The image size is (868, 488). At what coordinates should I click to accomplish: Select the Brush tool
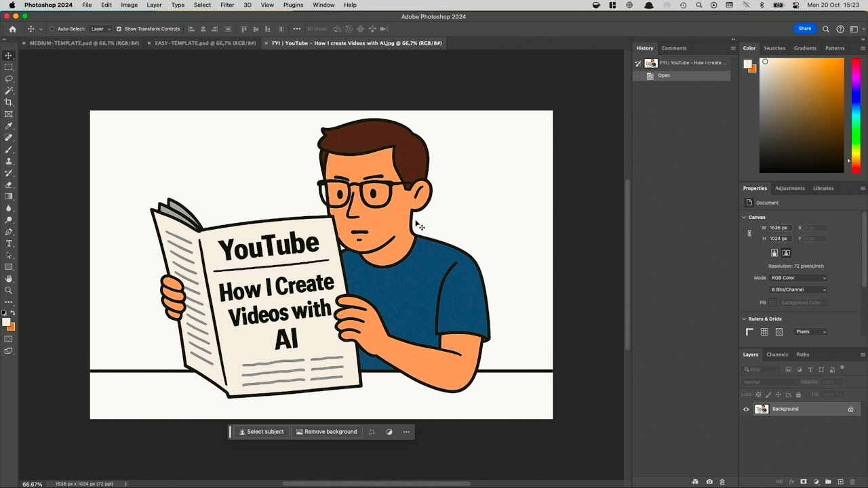point(9,149)
